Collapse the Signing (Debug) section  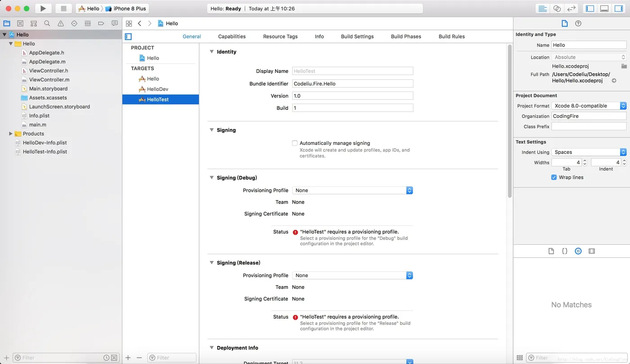(211, 178)
